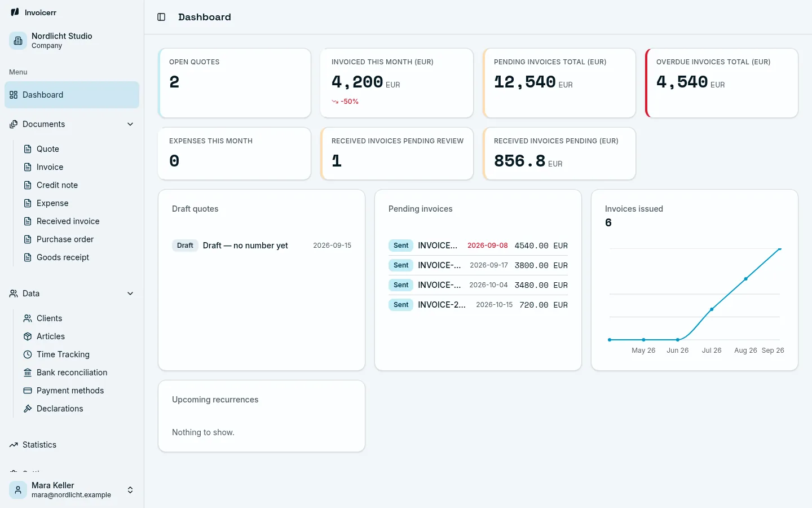Open the Statistics menu item
Image resolution: width=812 pixels, height=508 pixels.
click(x=72, y=445)
